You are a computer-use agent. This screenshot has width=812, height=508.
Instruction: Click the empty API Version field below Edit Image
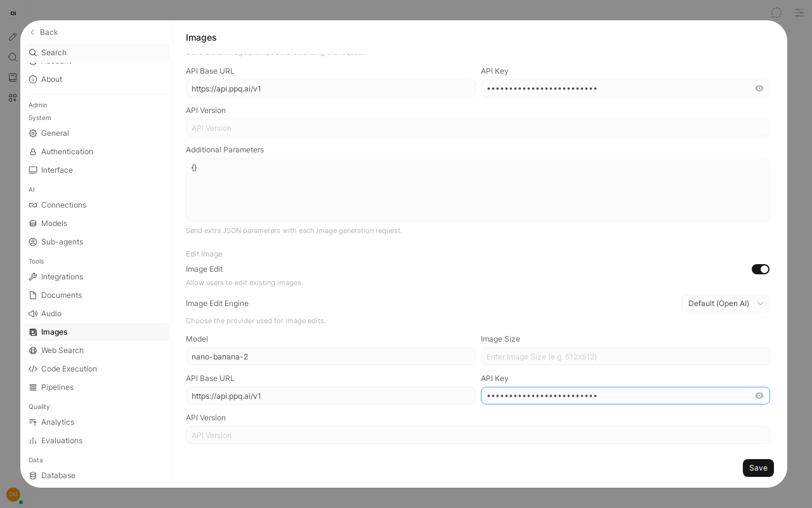478,435
